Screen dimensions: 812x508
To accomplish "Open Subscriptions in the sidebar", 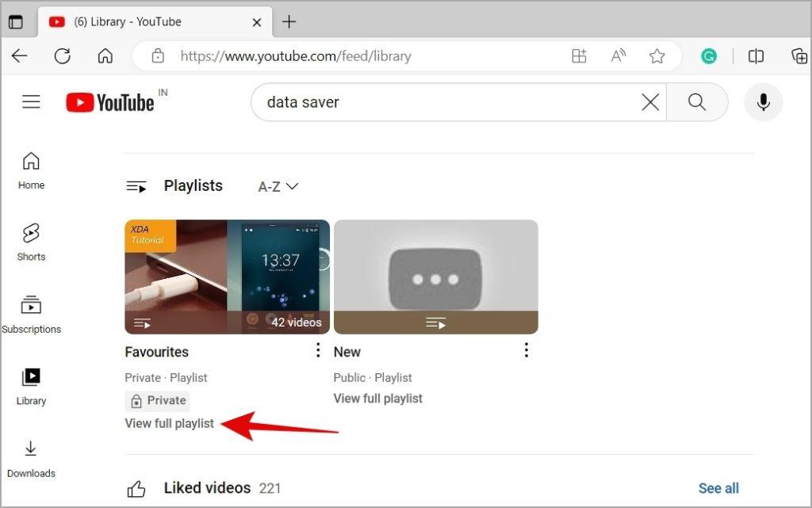I will coord(31,315).
